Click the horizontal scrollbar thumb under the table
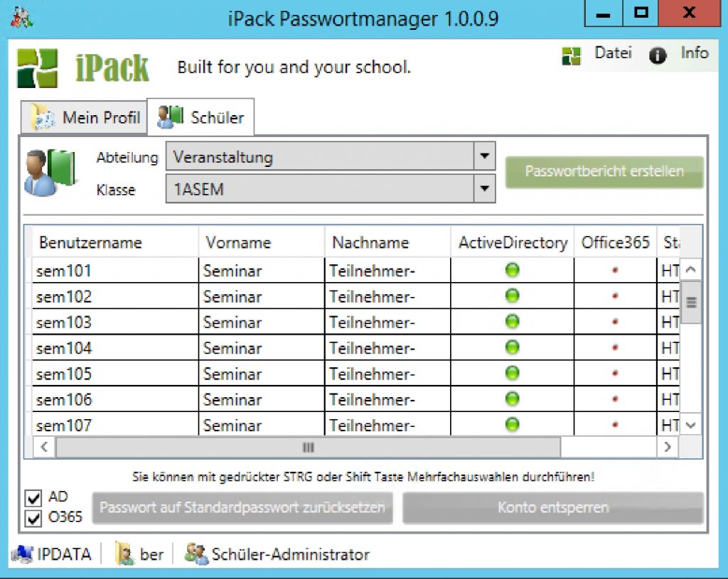728x579 pixels. click(308, 448)
